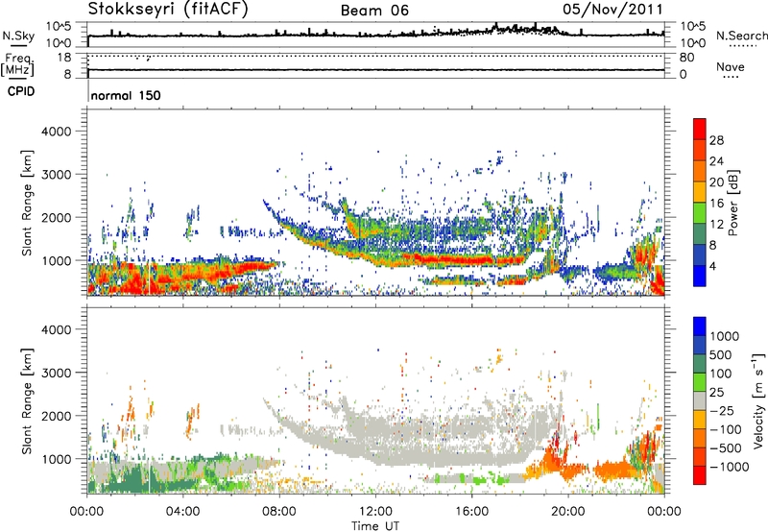
Task: Click the power panel "Slant Range [km]" axis label
Action: [27, 203]
